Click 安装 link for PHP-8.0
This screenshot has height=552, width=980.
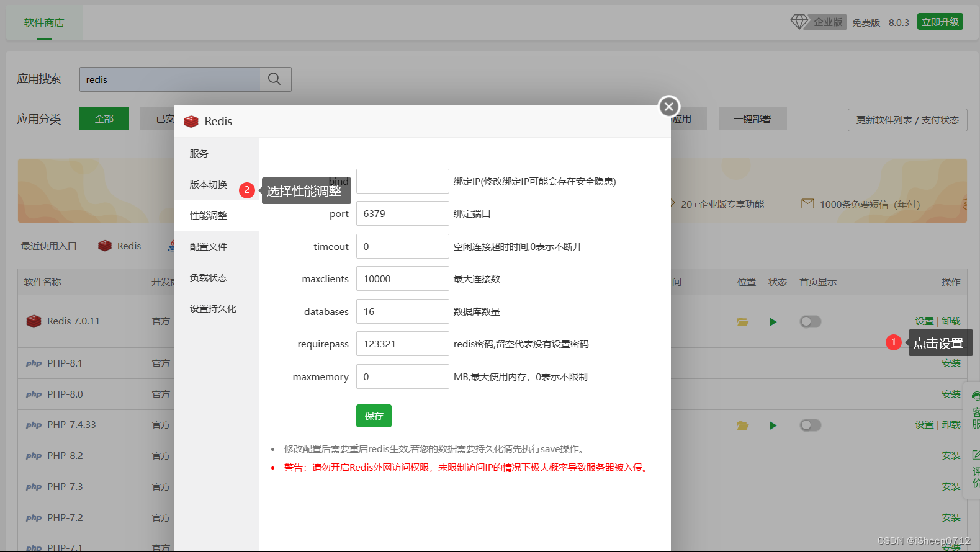(x=951, y=394)
